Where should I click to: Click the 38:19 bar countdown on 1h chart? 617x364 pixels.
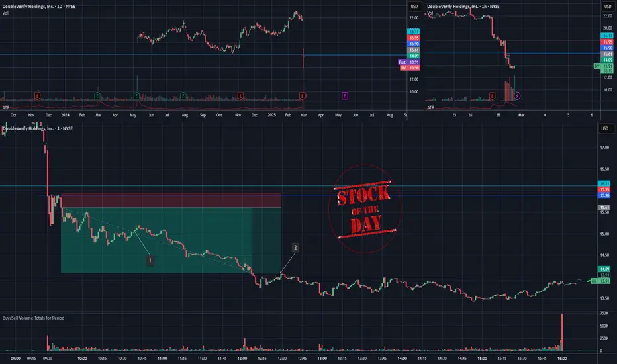point(608,71)
